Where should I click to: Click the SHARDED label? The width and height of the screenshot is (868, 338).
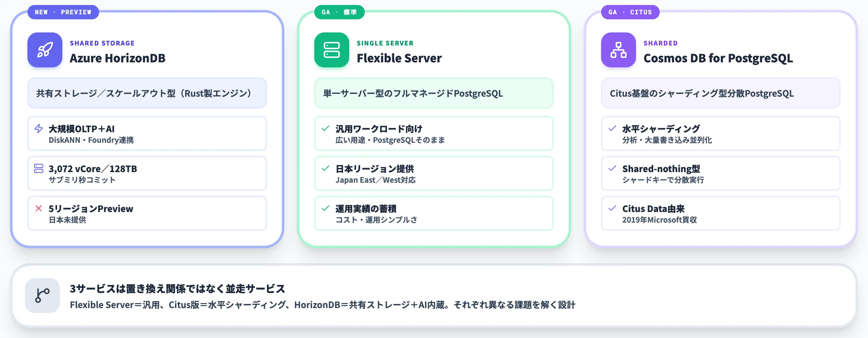(660, 43)
